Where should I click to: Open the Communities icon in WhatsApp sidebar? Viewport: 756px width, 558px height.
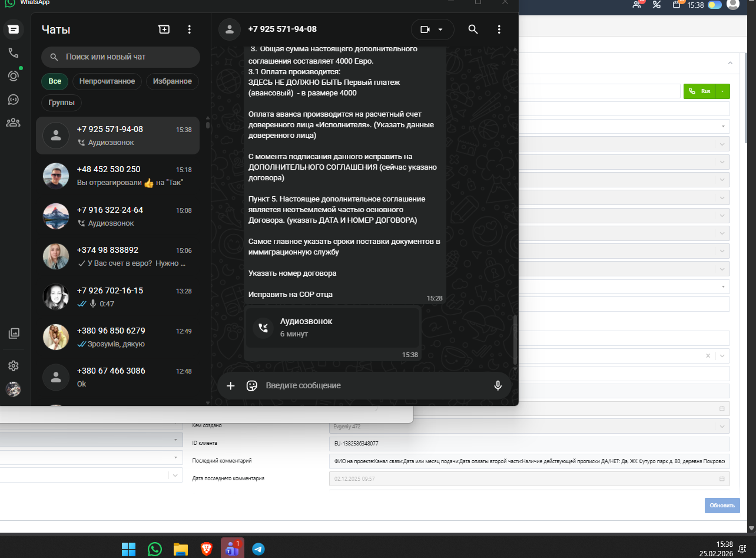click(x=13, y=123)
